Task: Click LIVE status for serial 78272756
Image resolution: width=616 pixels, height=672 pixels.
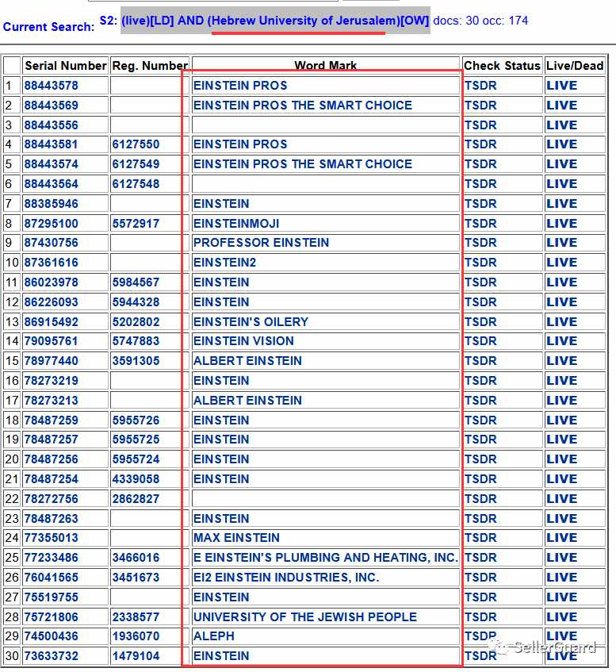Action: pyautogui.click(x=561, y=499)
